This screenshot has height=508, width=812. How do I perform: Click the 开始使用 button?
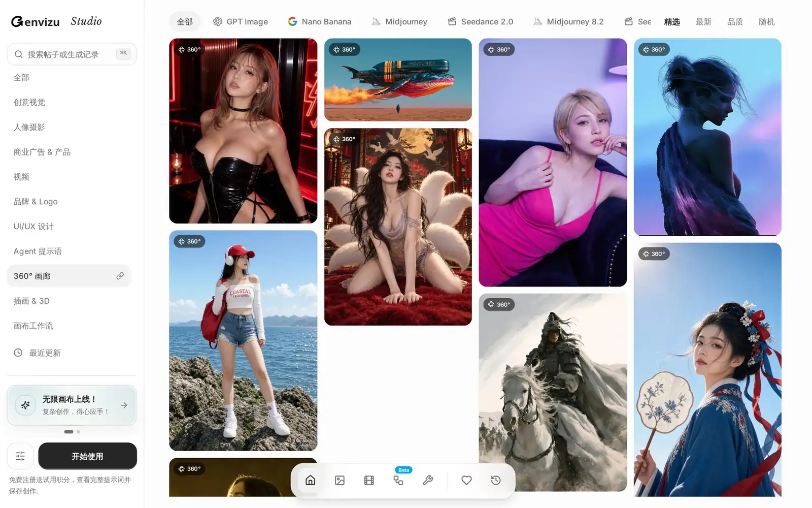[x=87, y=456]
